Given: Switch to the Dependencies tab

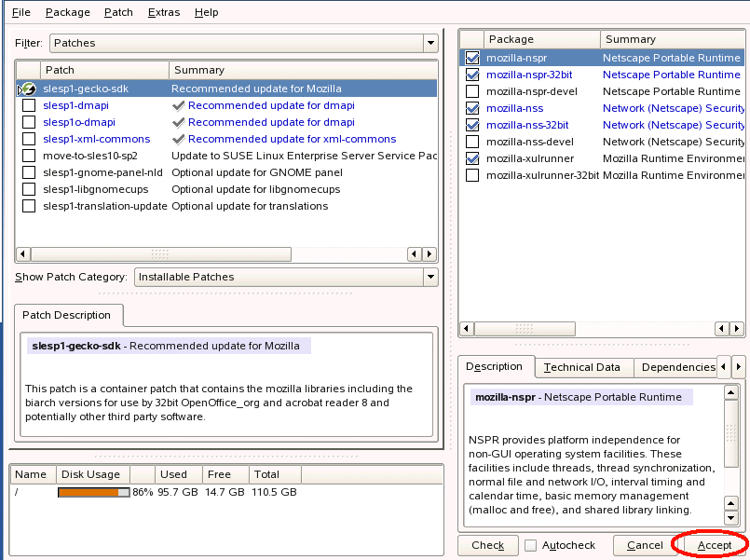Looking at the screenshot, I should click(677, 367).
